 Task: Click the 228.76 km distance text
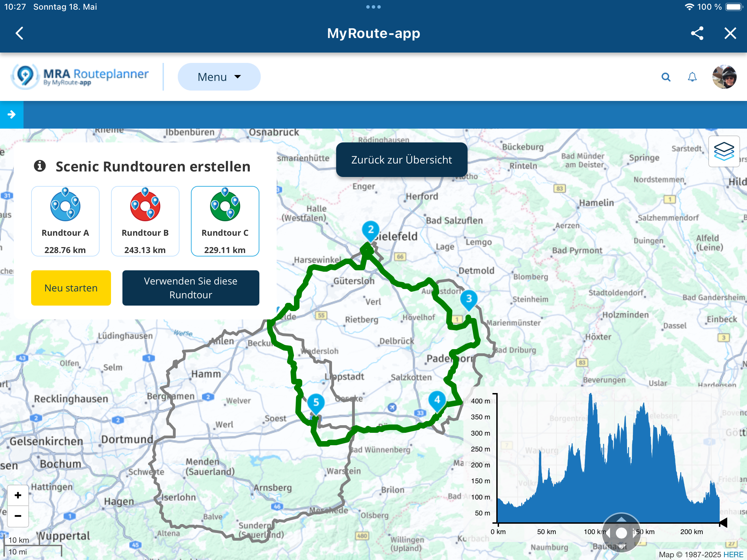click(65, 250)
